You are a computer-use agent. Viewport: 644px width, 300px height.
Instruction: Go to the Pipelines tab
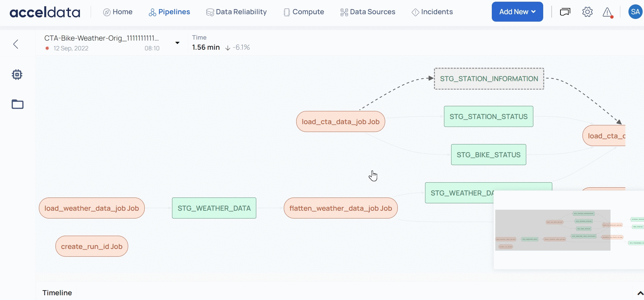(169, 12)
